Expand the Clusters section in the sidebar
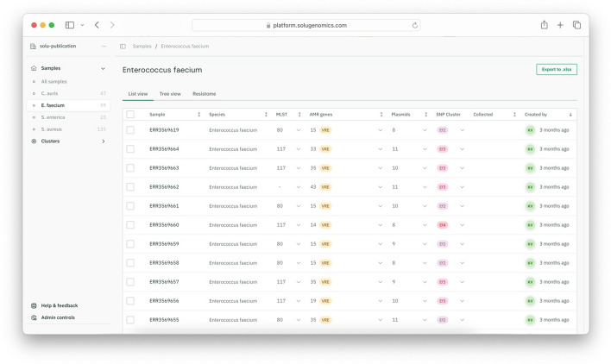 [104, 141]
